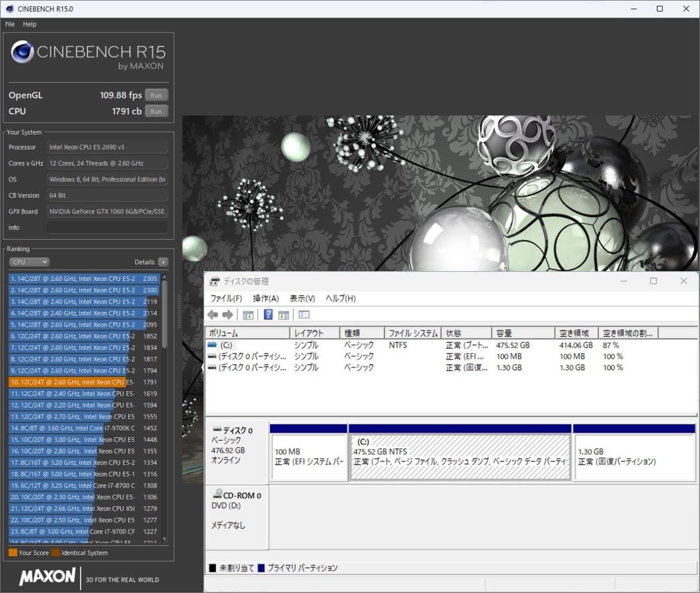The height and width of the screenshot is (593, 700).
Task: Click the Details arrow button in Ranking
Action: point(163,262)
